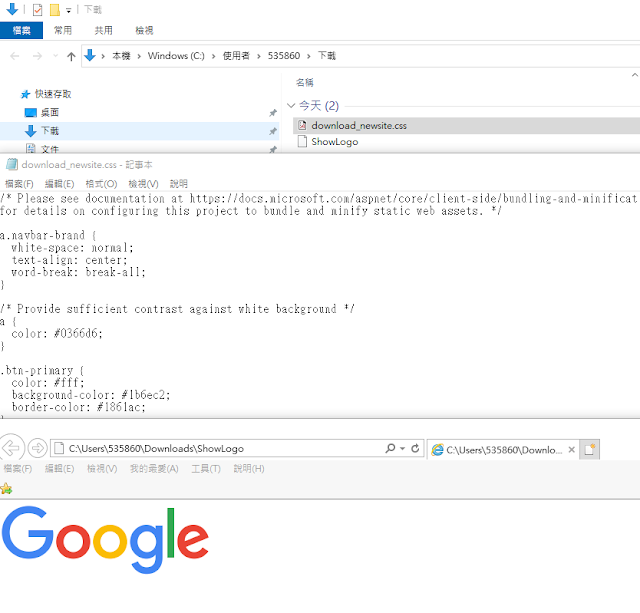Viewport: 640px width, 613px height.
Task: Go forward in File Explorer
Action: point(37,56)
